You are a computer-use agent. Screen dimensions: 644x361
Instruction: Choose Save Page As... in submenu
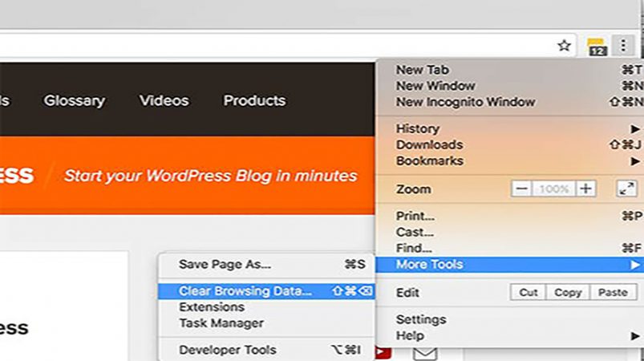click(266, 264)
